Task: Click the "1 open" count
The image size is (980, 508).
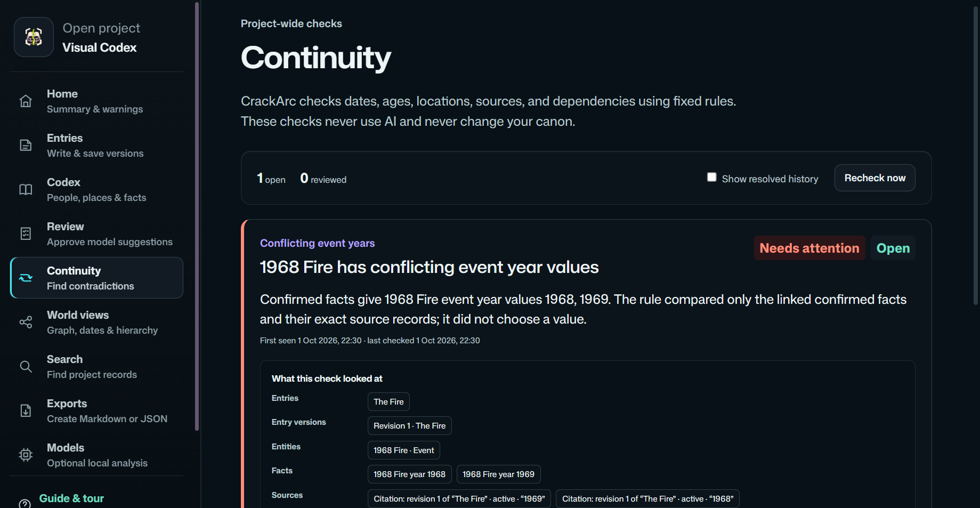Action: click(271, 179)
